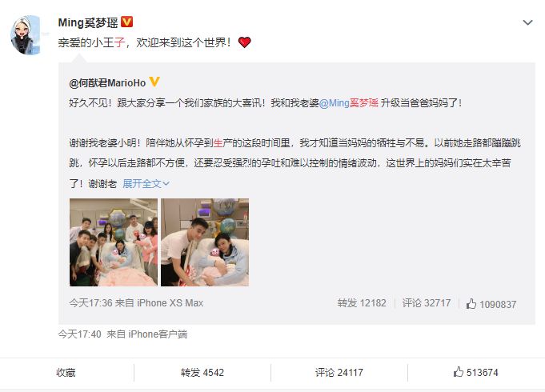Click the 今天17:36 timestamp of the repost

point(90,303)
